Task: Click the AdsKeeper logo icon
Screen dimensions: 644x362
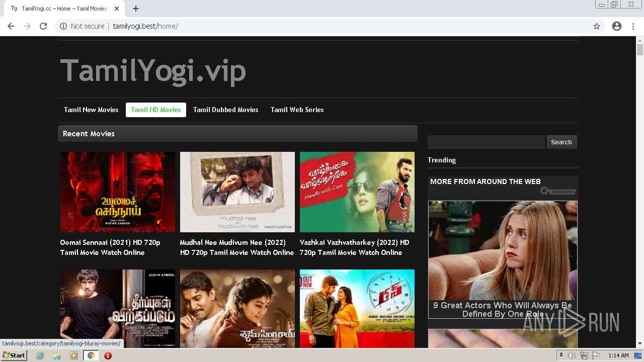Action: [558, 191]
